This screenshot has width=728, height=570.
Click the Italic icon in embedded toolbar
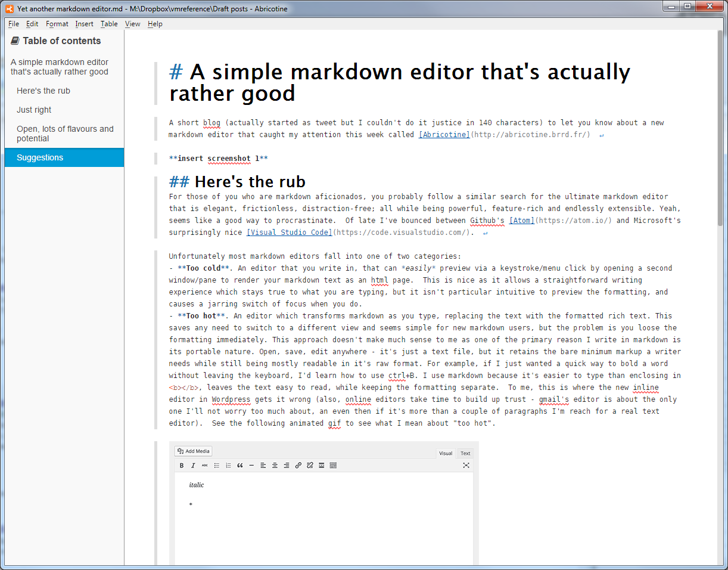pyautogui.click(x=193, y=466)
